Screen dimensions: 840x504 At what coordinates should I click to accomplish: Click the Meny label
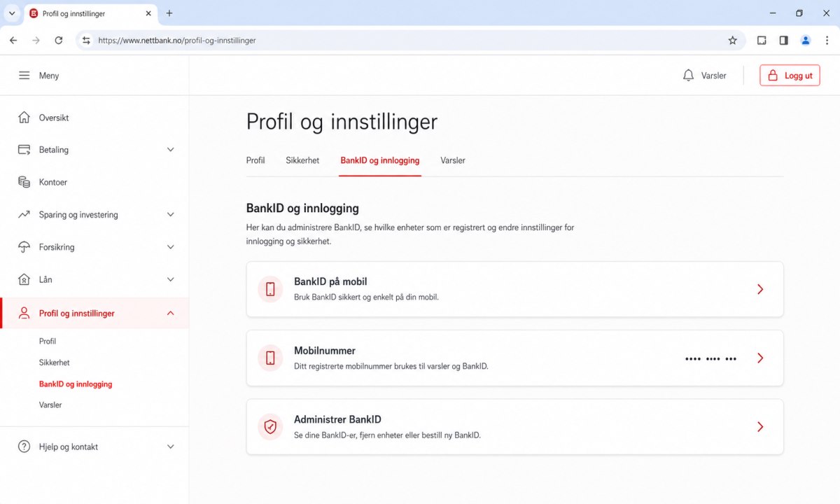point(49,76)
